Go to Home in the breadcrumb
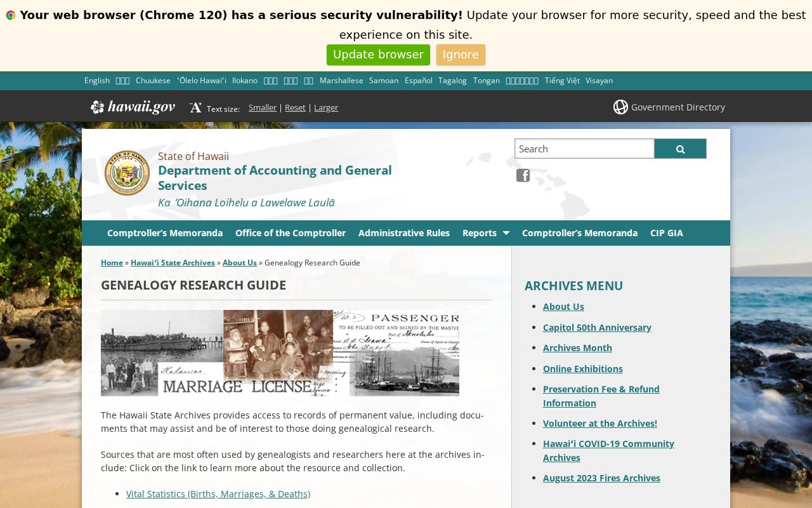 (x=112, y=263)
